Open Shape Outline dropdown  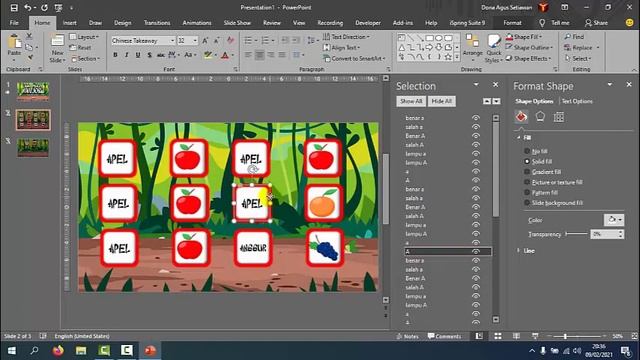coord(529,47)
